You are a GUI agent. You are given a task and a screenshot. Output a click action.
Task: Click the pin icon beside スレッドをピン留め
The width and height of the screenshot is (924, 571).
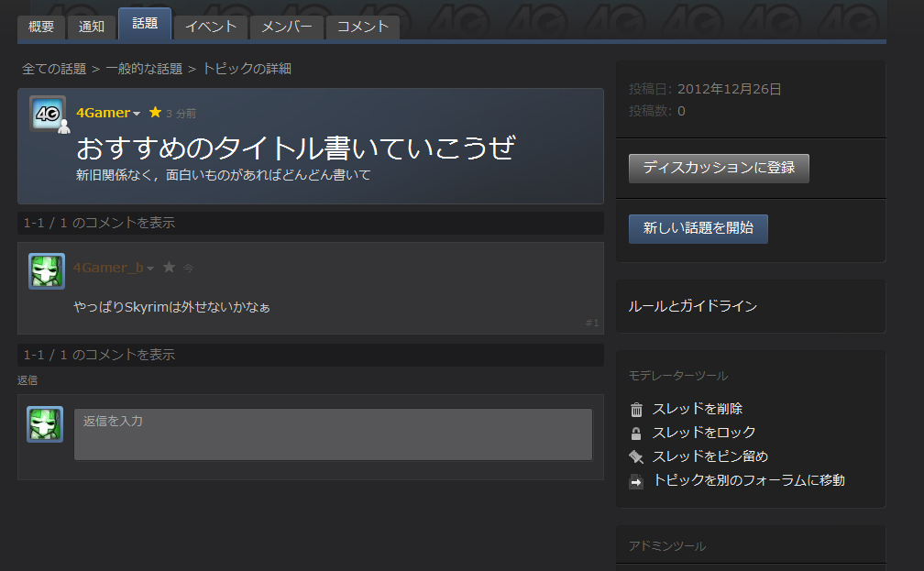click(x=636, y=457)
